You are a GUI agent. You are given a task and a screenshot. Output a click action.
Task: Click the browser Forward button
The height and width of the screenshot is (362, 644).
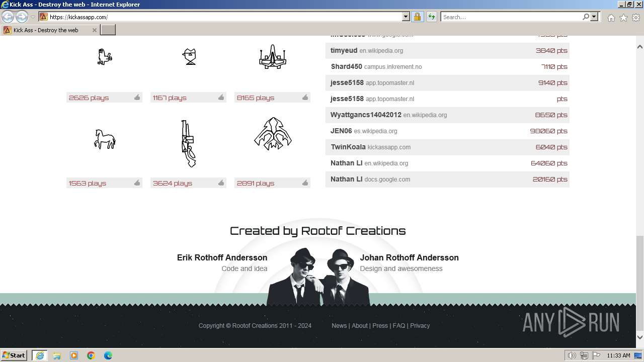(x=22, y=17)
